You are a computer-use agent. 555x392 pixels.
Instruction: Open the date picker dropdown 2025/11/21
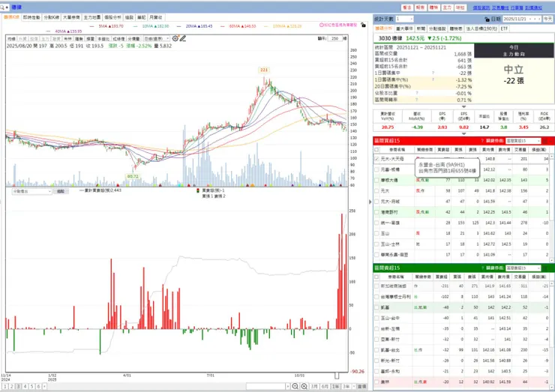coord(529,19)
